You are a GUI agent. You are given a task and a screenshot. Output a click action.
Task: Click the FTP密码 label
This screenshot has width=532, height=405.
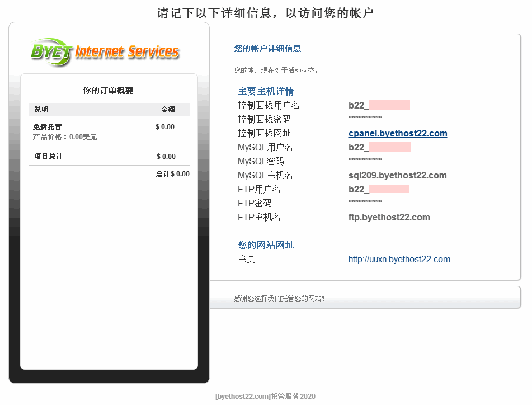tap(255, 203)
